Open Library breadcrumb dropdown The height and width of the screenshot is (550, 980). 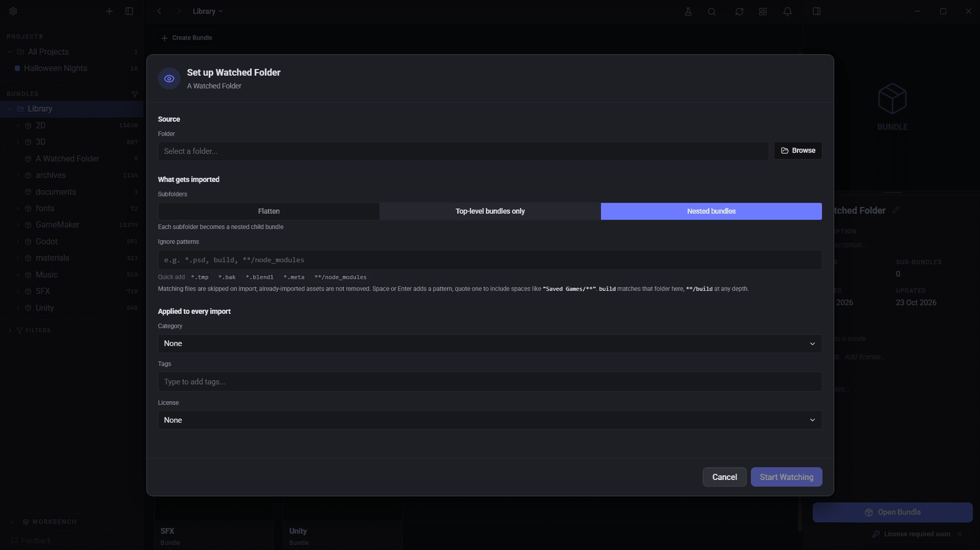208,11
